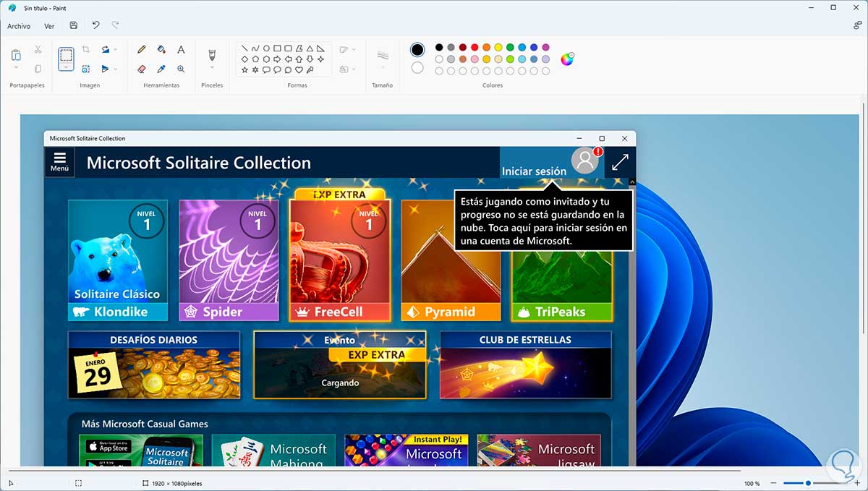868x491 pixels.
Task: Click Klondike card in the pasted image
Action: pyautogui.click(x=118, y=260)
